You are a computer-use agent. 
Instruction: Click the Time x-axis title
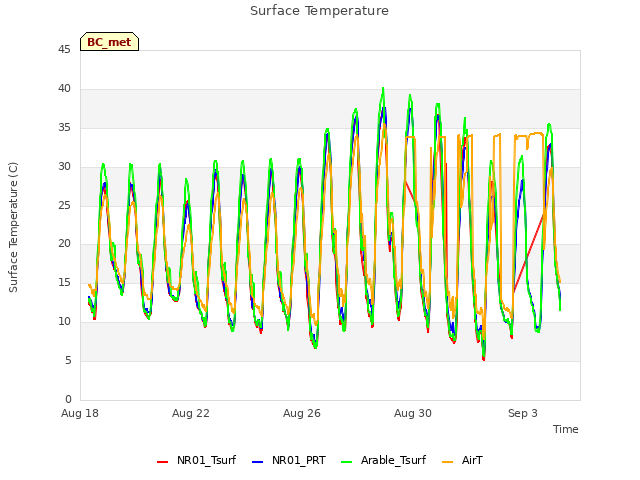565,429
